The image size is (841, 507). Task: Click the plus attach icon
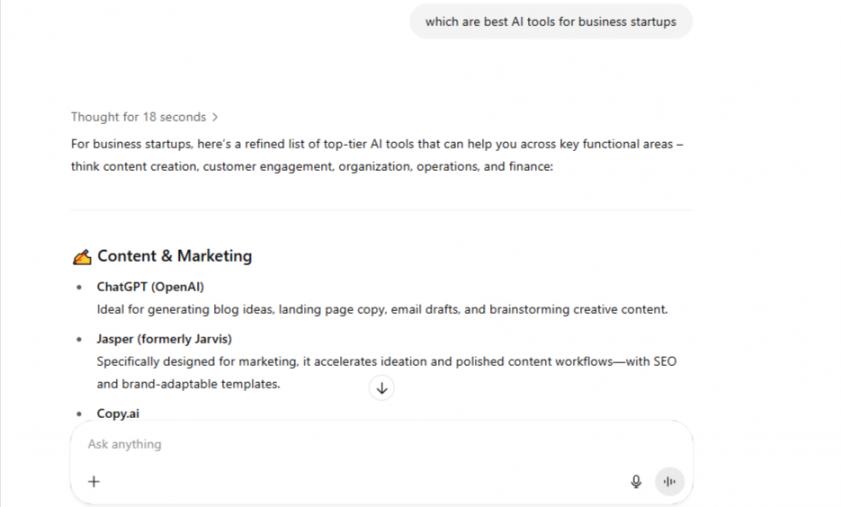pyautogui.click(x=94, y=481)
